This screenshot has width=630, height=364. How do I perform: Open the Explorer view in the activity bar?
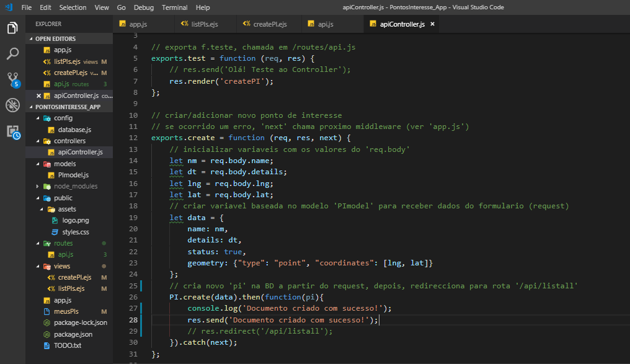coord(12,27)
